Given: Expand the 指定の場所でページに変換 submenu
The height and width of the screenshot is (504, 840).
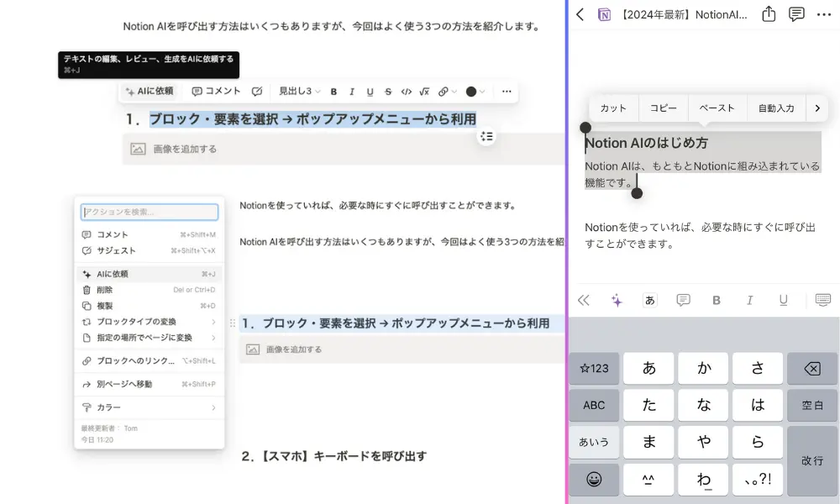Looking at the screenshot, I should (x=149, y=338).
